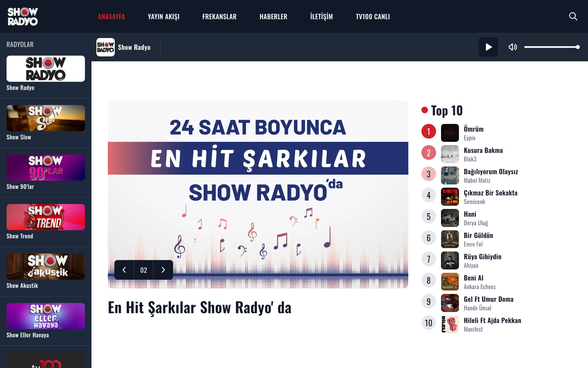The width and height of the screenshot is (588, 368).
Task: Select song title Gel Ft Umur Doma
Action: coord(489,299)
